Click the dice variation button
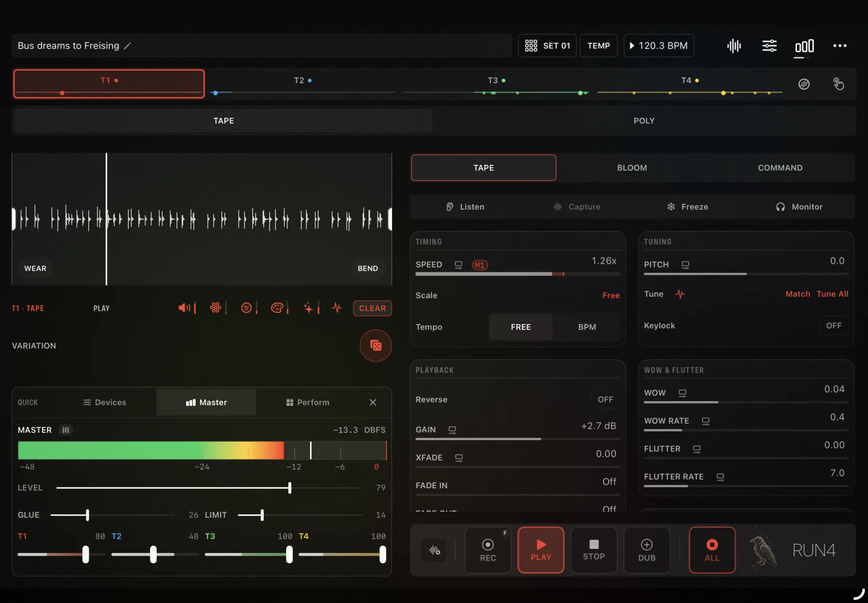This screenshot has width=868, height=603. point(376,346)
